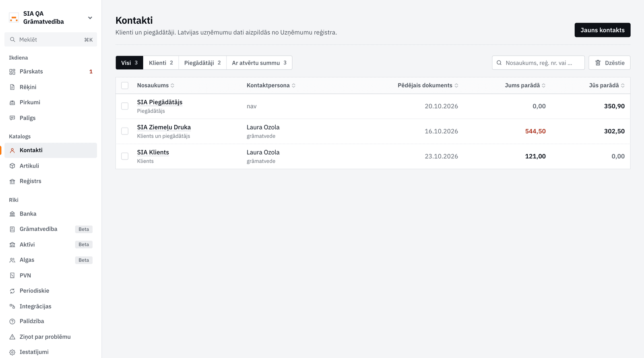644x358 pixels.
Task: Check the SIA Piegādātājs row checkbox
Action: (125, 106)
